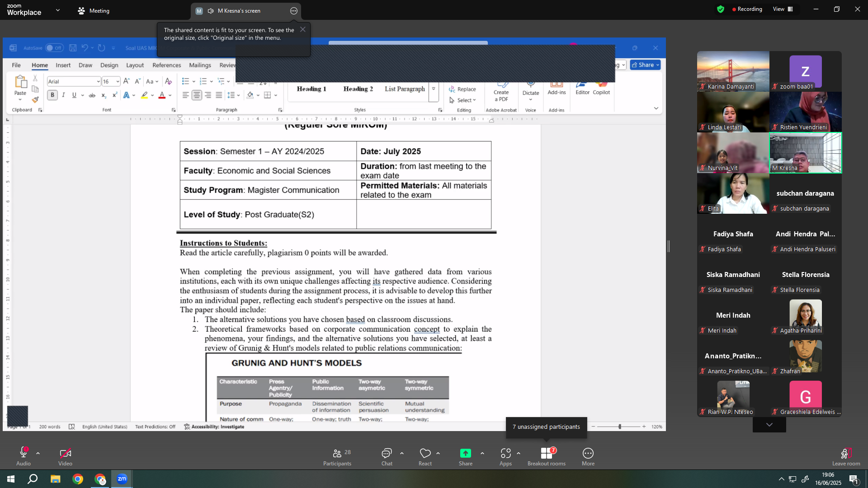Shrink font with the decrease font size icon

(x=138, y=81)
